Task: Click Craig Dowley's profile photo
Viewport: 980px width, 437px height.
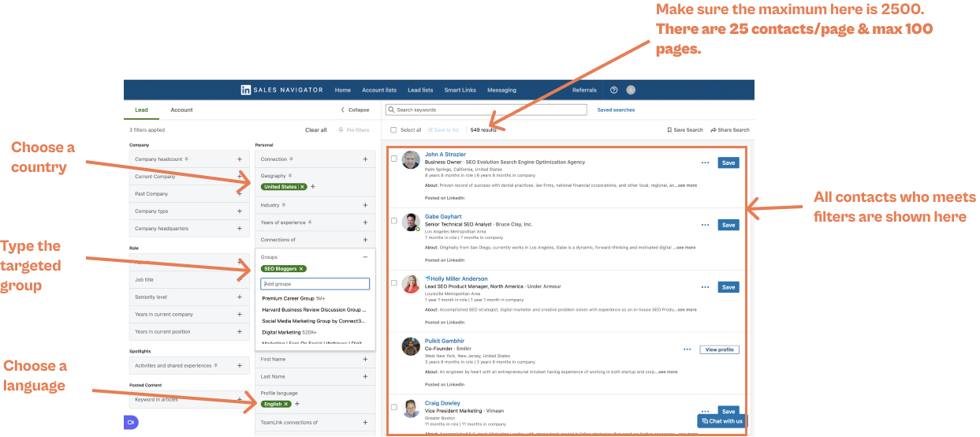Action: [x=411, y=409]
